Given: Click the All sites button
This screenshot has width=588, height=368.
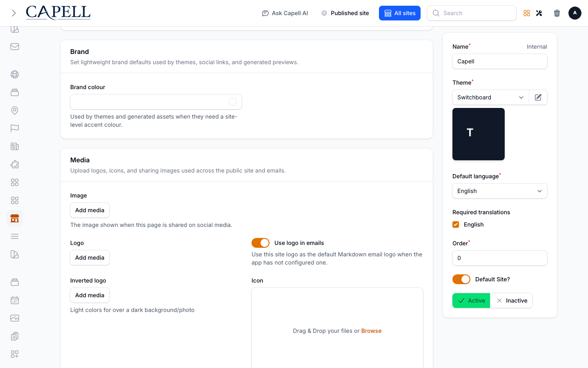Looking at the screenshot, I should tap(400, 13).
